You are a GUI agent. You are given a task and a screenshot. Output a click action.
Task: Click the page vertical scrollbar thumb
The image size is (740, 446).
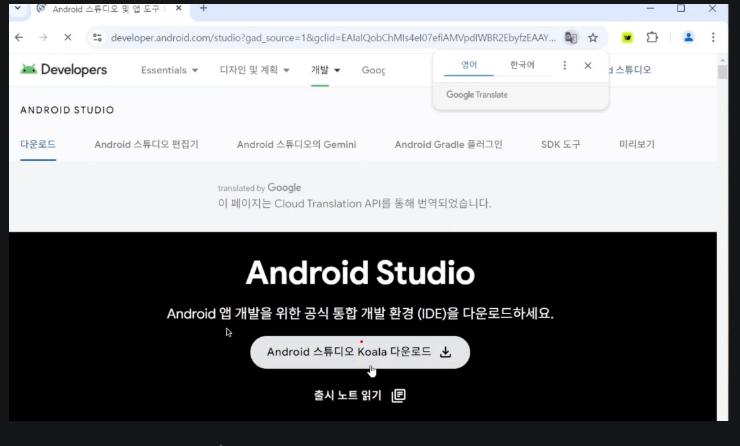[722, 72]
